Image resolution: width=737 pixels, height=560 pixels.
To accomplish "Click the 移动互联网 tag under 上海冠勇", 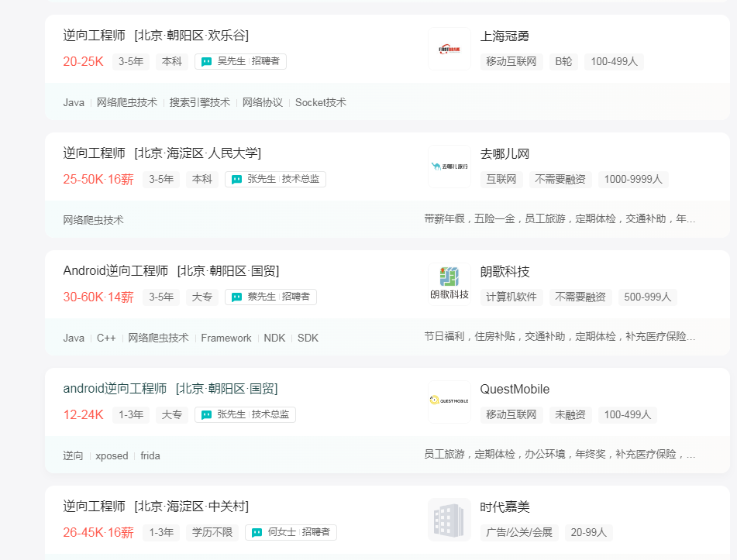I will pos(511,61).
